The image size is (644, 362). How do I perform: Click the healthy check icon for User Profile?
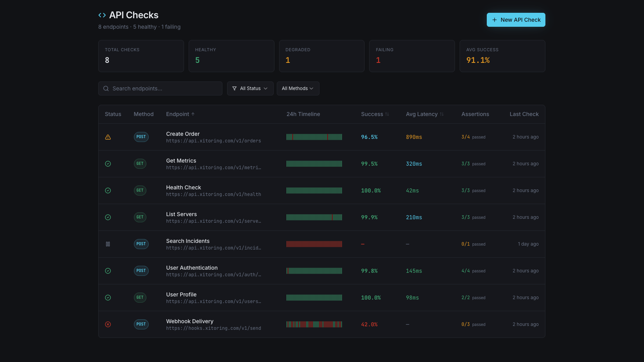tap(108, 298)
